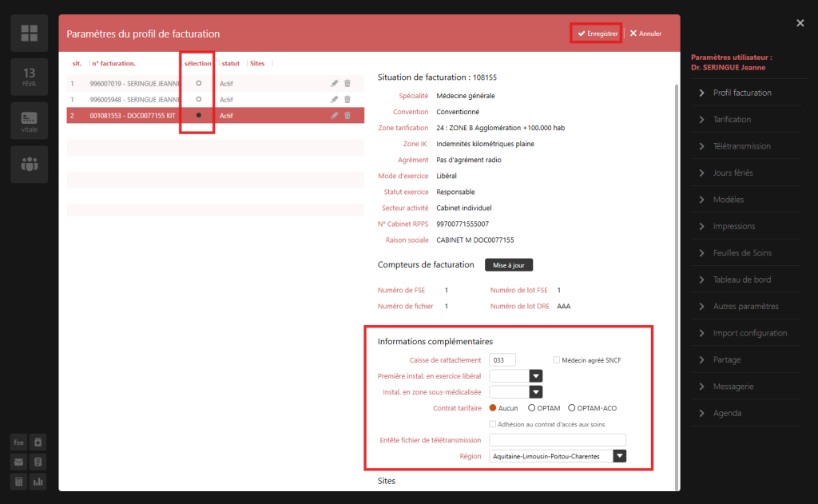The width and height of the screenshot is (818, 504).
Task: Expand Première instal. en exercice libéral dropdown
Action: (x=536, y=375)
